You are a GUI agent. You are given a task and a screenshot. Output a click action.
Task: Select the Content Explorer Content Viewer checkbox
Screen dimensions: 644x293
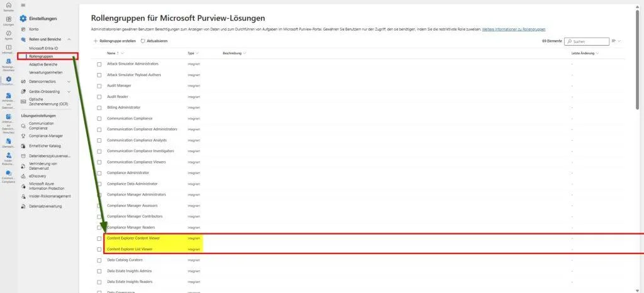tap(99, 238)
